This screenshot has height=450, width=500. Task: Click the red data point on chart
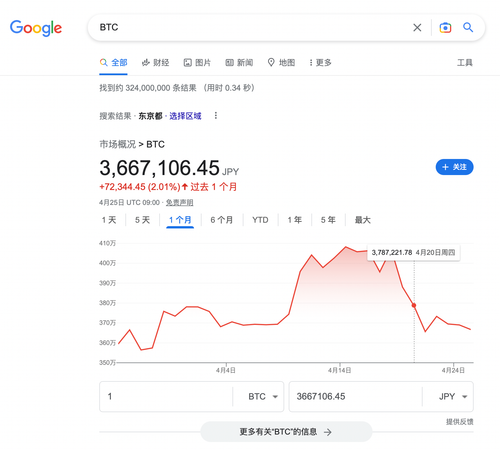pyautogui.click(x=414, y=305)
